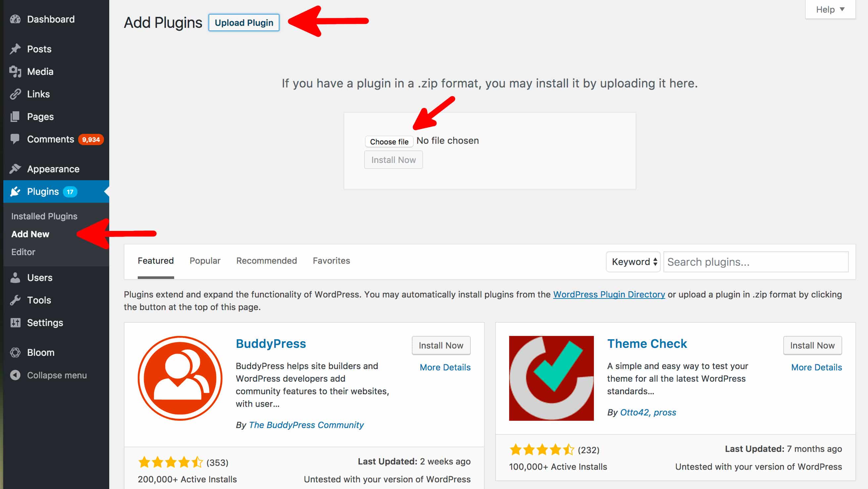Switch to the Recommended tab
This screenshot has width=868, height=489.
tap(266, 261)
